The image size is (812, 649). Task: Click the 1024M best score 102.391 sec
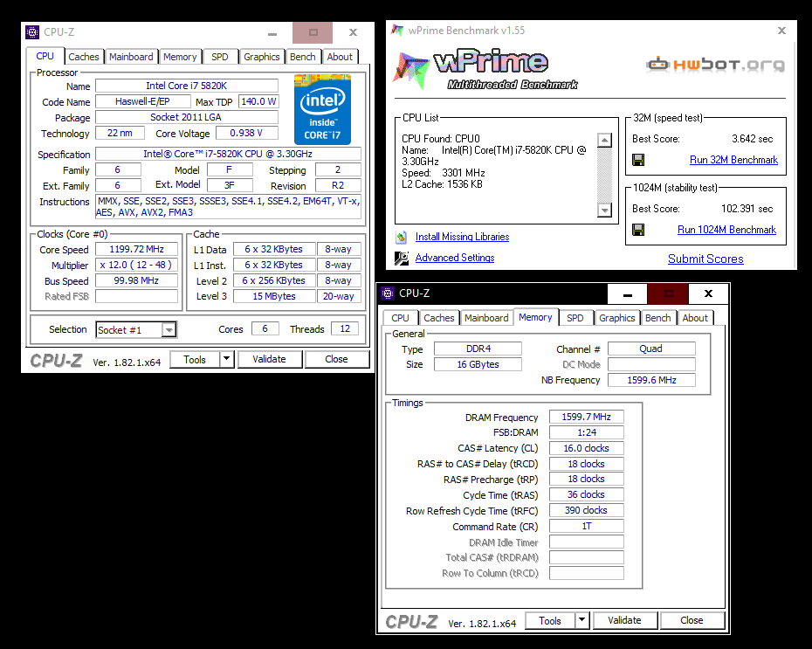pos(747,209)
